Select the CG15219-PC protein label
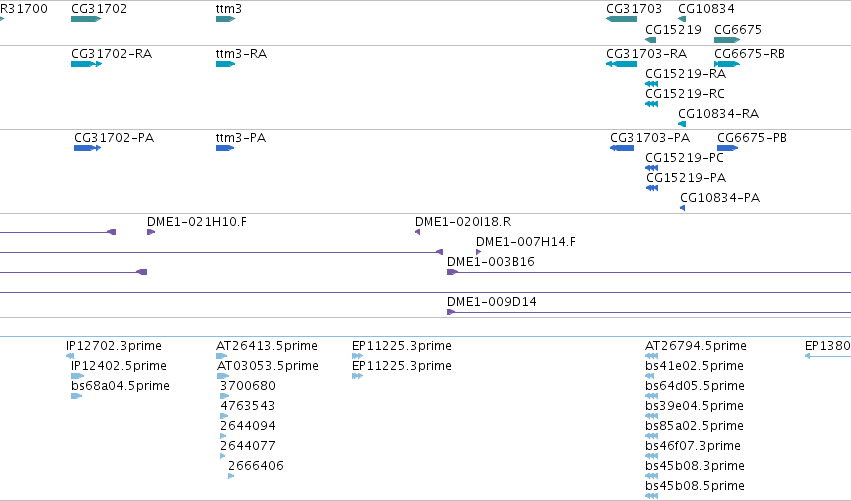 point(684,157)
